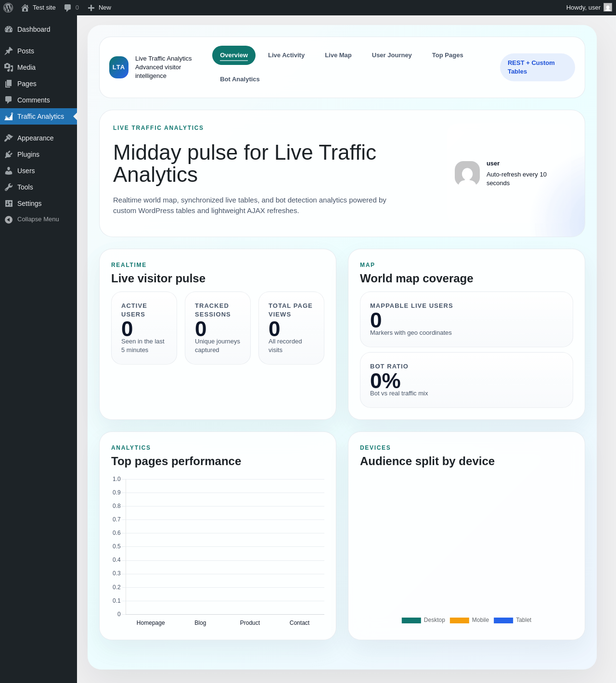Click the Tools wrench icon
616x683 pixels.
click(x=9, y=187)
